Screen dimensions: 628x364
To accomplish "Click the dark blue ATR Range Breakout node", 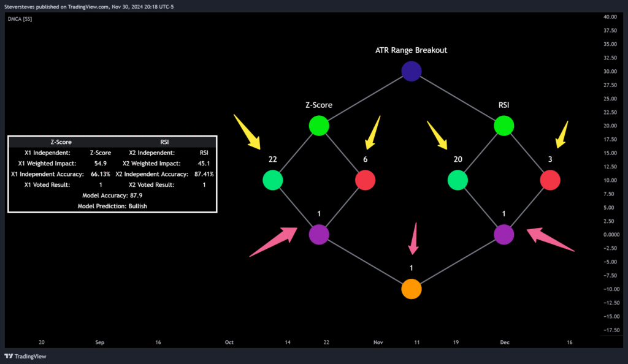I will 411,72.
